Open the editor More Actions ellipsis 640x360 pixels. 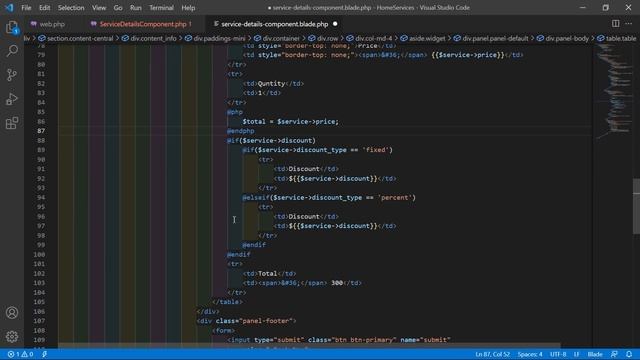click(x=629, y=24)
